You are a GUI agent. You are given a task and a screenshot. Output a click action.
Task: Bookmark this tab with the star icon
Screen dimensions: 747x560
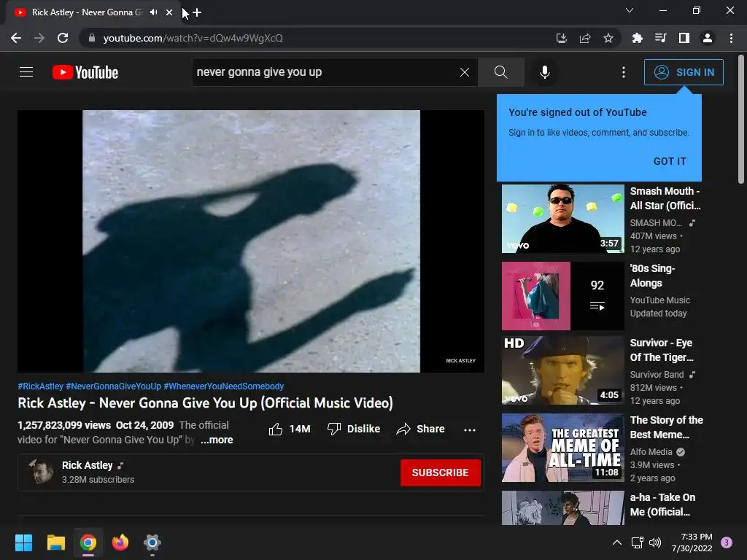[x=608, y=38]
